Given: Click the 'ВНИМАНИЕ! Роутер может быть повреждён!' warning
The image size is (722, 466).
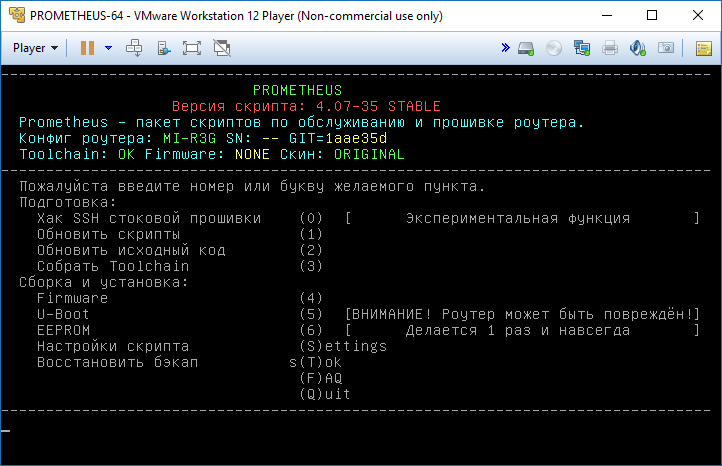Looking at the screenshot, I should (523, 314).
